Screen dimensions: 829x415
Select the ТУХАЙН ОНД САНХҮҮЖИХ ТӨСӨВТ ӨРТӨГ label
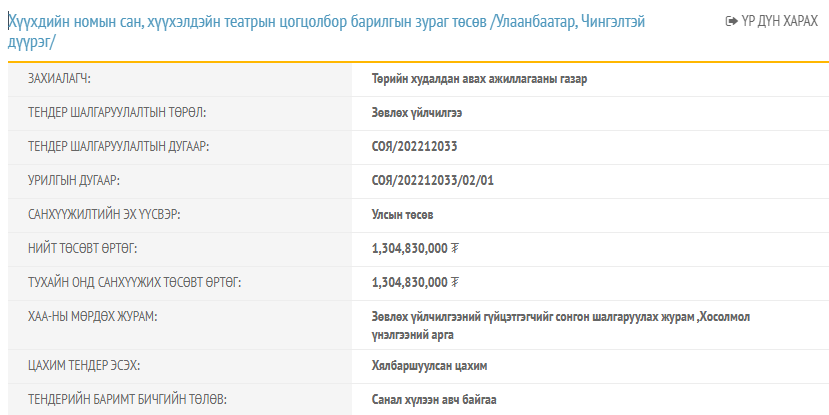134,282
